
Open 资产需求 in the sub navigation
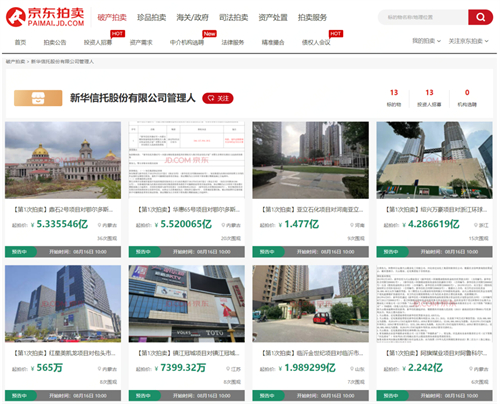pos(141,42)
